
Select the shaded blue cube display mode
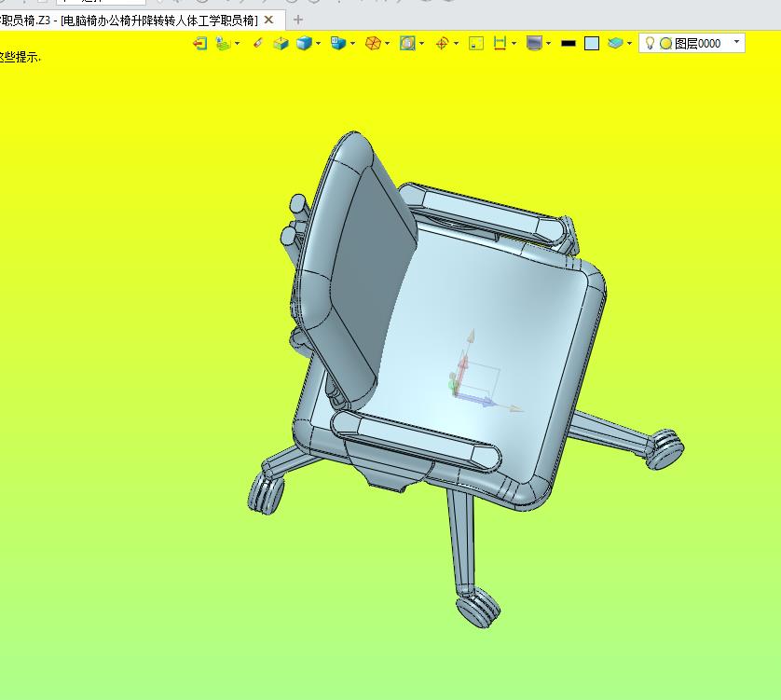(x=304, y=44)
